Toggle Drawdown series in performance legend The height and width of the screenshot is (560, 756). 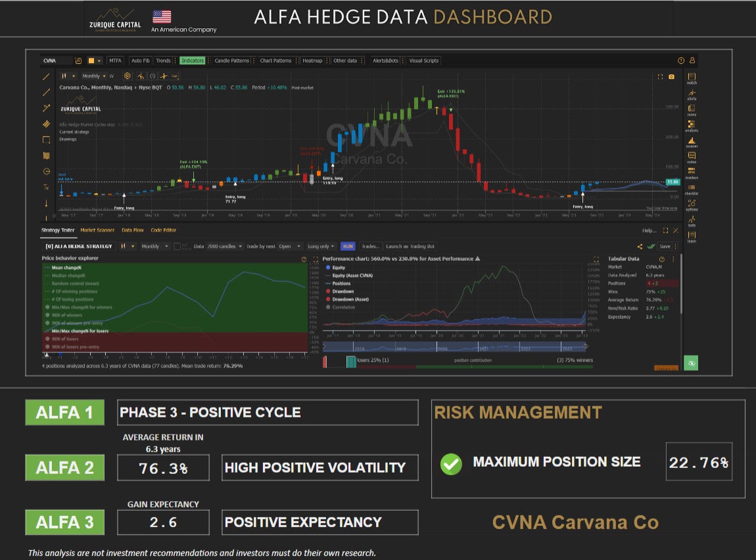340,292
